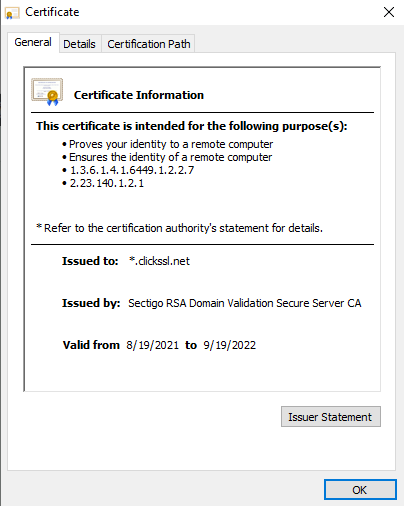Image resolution: width=404 pixels, height=506 pixels.
Task: Select the General tab
Action: coord(33,42)
